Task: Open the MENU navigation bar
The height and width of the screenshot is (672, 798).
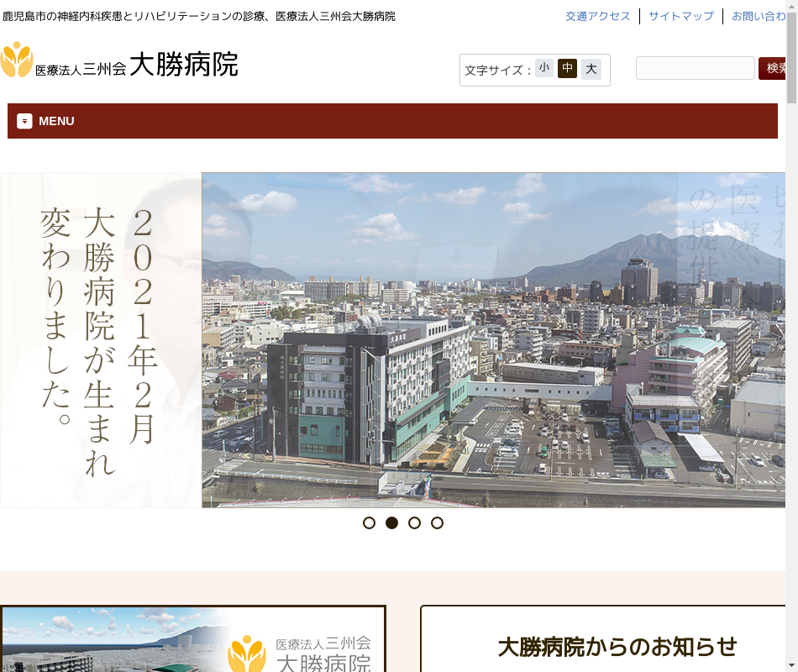Action: (392, 121)
